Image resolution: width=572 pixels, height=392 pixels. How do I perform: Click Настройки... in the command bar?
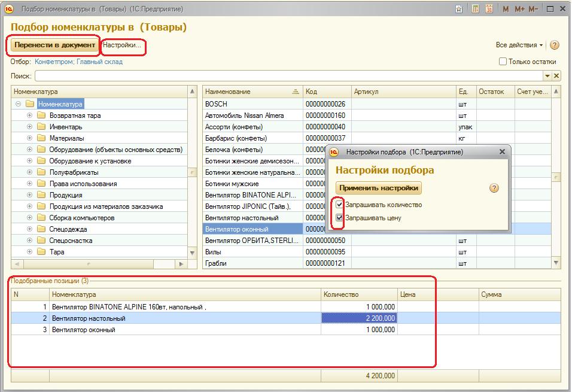click(x=122, y=45)
